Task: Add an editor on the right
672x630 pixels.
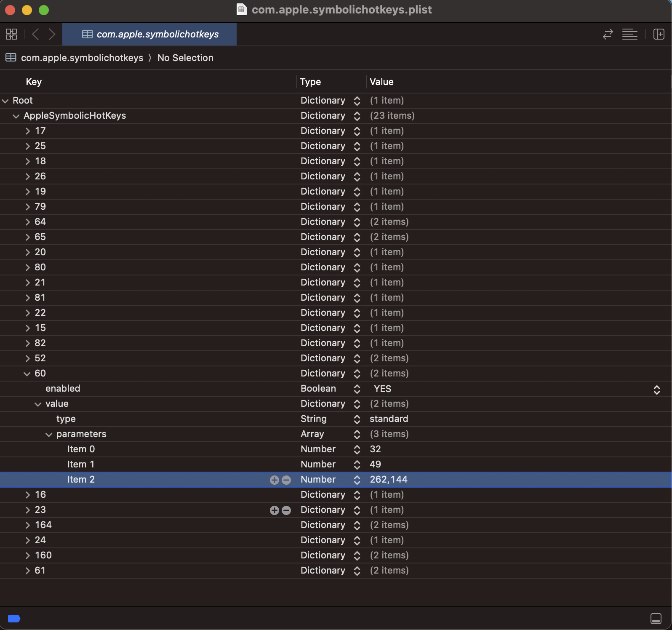Action: click(659, 34)
